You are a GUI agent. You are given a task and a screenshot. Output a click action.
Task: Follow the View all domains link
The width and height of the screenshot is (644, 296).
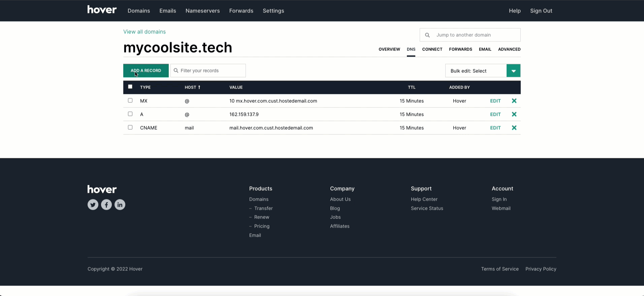coord(144,32)
